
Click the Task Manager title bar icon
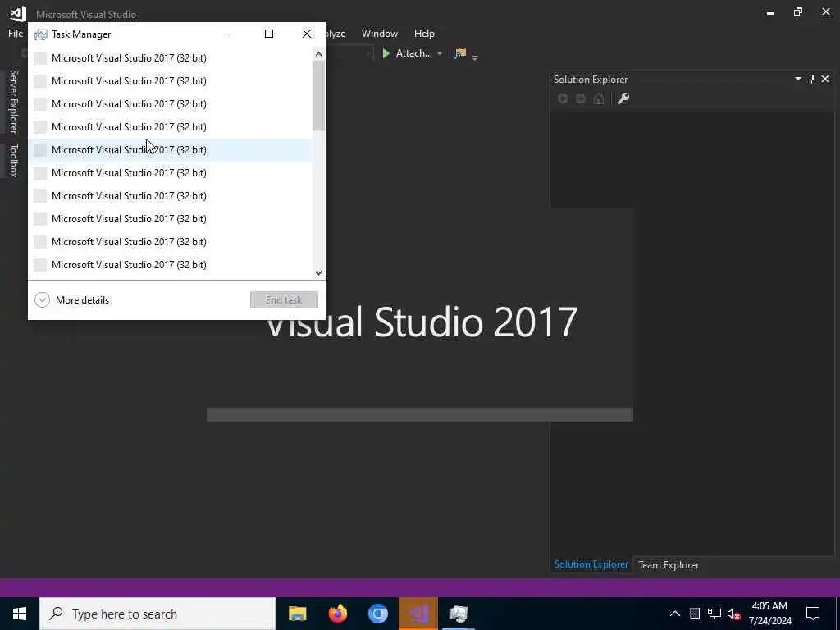tap(41, 34)
